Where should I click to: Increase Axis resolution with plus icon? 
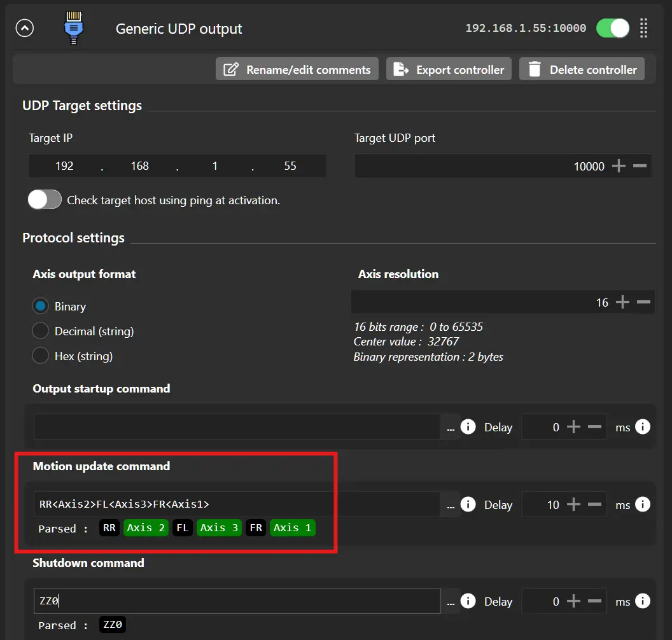[x=622, y=302]
